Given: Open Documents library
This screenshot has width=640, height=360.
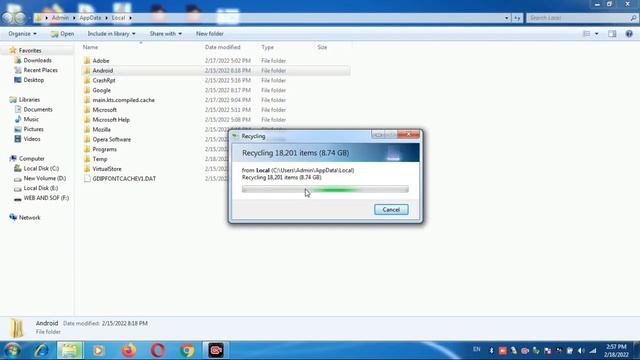Looking at the screenshot, I should pos(38,109).
